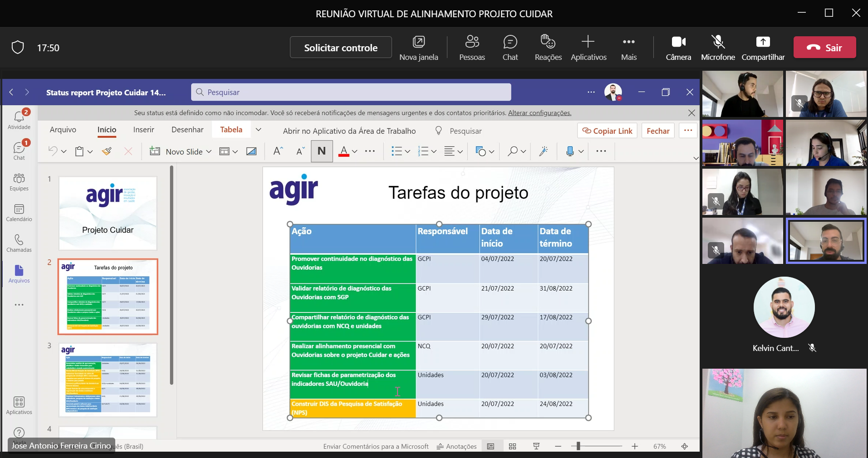Switch to the Desenhar tab

187,130
